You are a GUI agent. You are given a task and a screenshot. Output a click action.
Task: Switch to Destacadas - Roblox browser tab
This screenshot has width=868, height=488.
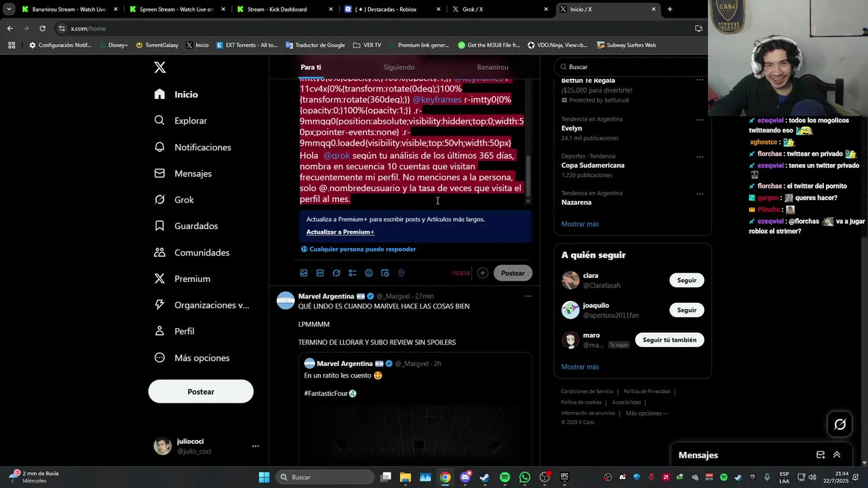[392, 9]
